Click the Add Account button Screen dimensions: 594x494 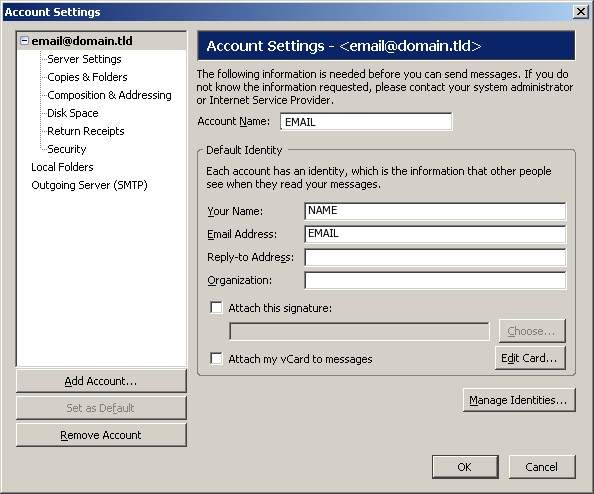point(101,381)
